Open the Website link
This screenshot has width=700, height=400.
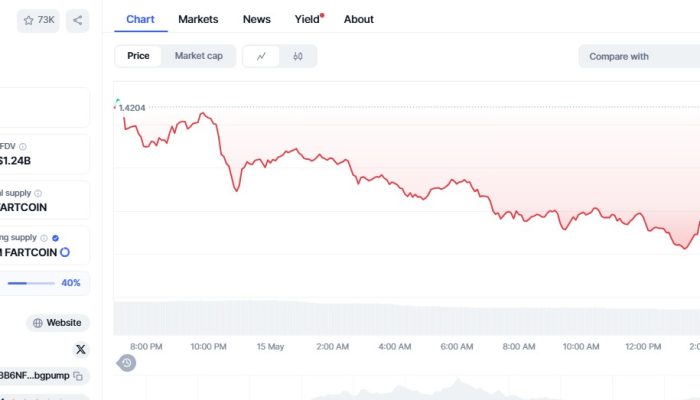(57, 323)
